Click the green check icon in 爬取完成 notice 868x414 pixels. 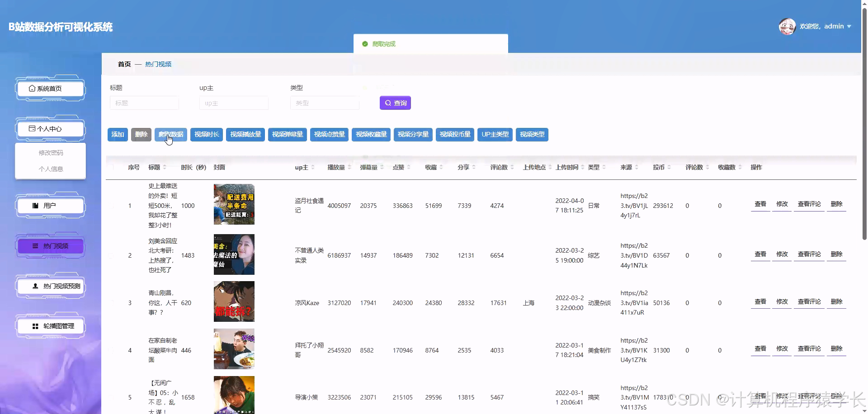365,44
